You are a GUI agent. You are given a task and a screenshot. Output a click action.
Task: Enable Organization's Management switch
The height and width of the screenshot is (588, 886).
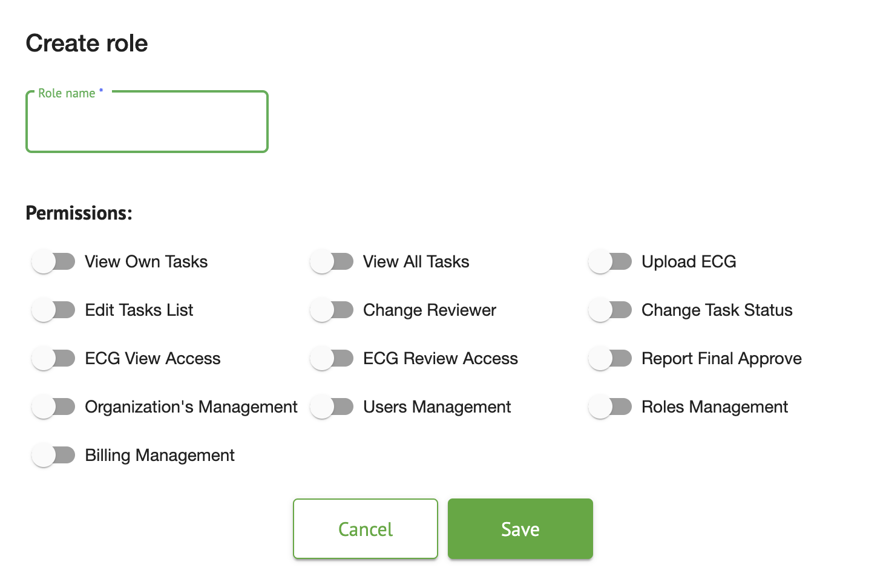pos(53,407)
